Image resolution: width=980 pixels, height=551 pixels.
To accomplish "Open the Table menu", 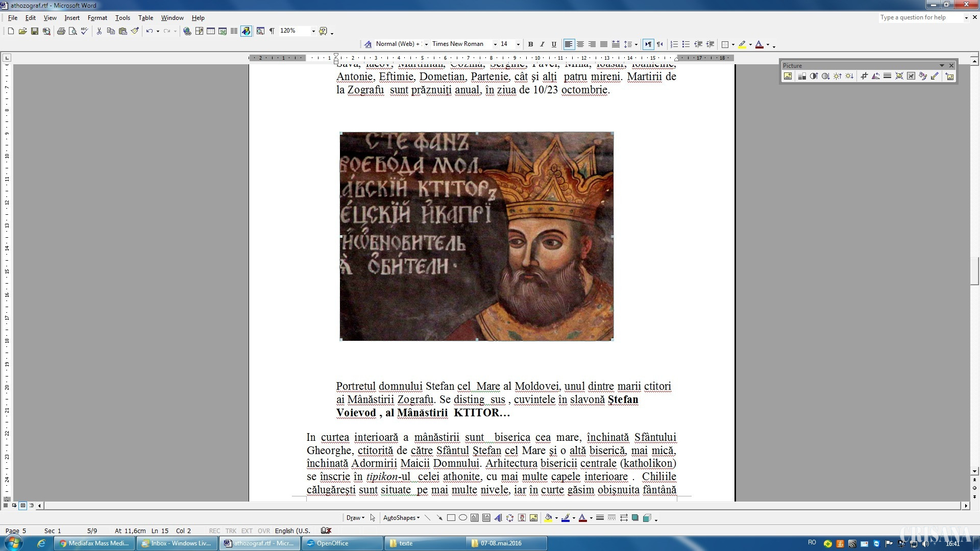I will (x=145, y=18).
